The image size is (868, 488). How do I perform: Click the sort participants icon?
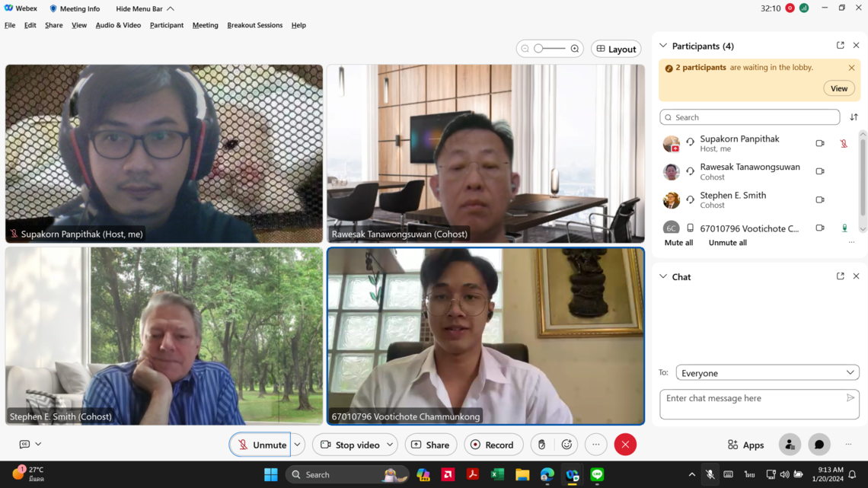tap(854, 117)
